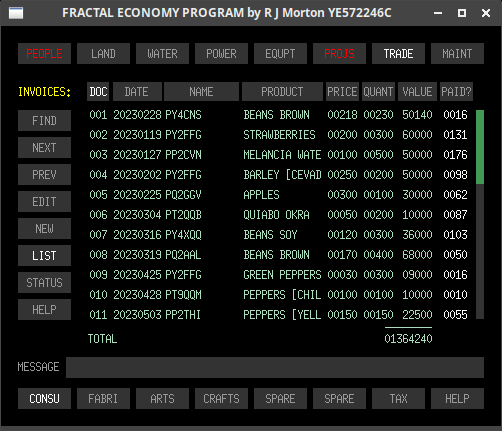
Task: Switch to the ARTS bottom tab
Action: tap(162, 398)
